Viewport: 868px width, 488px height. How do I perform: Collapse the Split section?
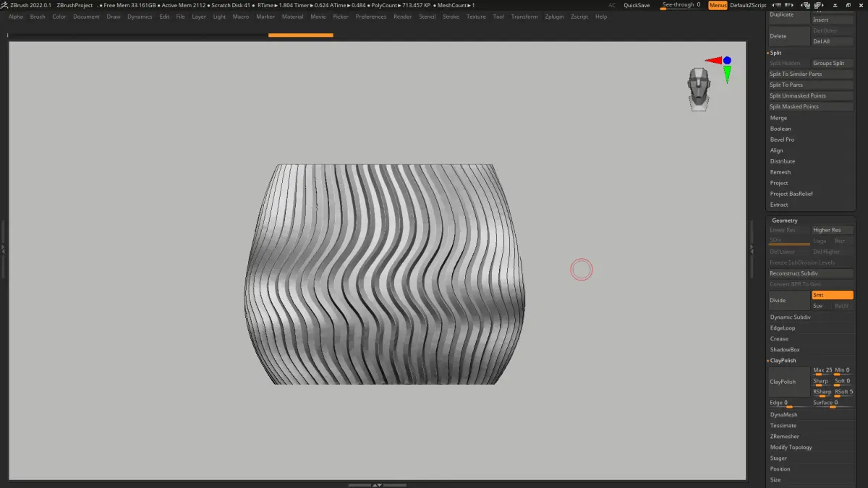pos(775,53)
